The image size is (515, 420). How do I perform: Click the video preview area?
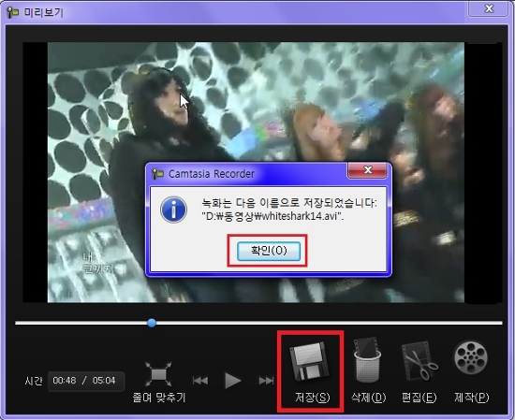(256, 172)
